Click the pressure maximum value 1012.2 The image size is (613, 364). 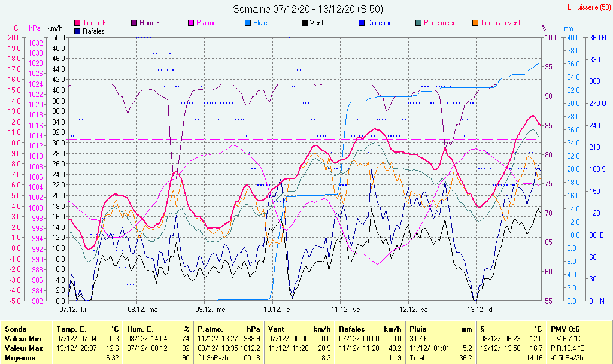(250, 348)
